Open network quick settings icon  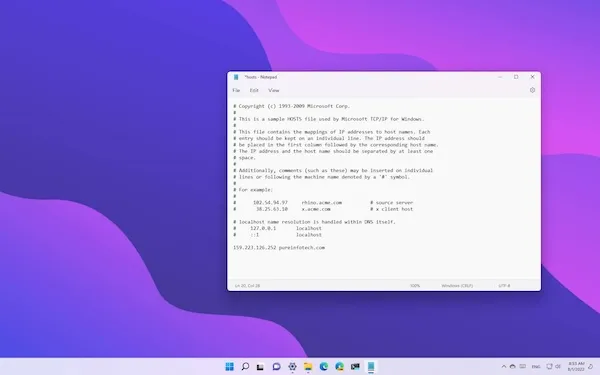point(549,367)
